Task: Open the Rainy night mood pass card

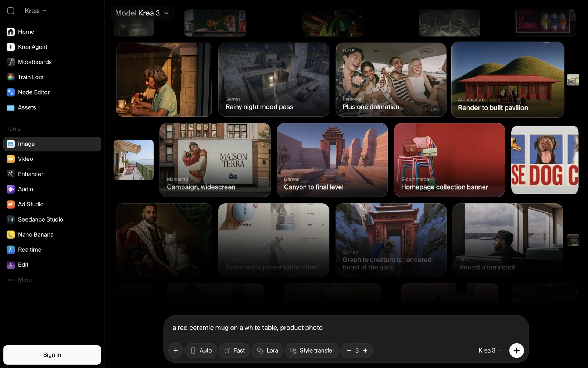Action: click(x=274, y=80)
